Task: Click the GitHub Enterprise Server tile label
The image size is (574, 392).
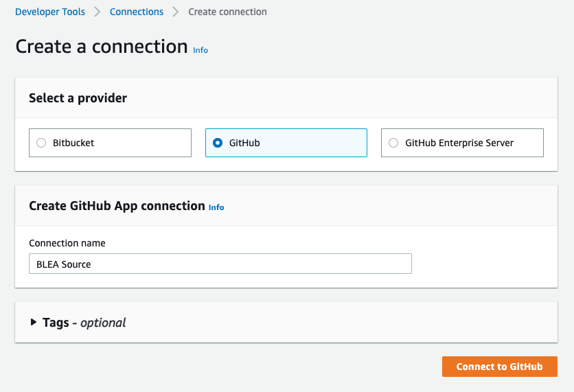Action: coord(459,143)
